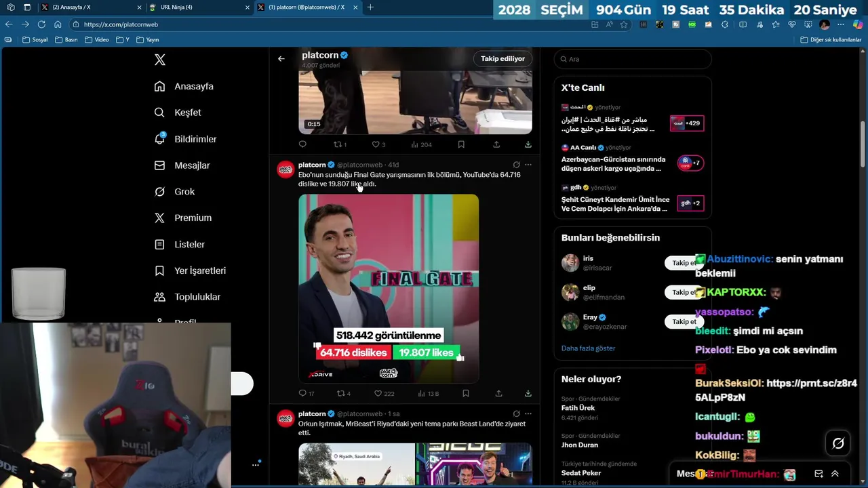Click the browser back arrow
868x488 pixels.
(9, 24)
